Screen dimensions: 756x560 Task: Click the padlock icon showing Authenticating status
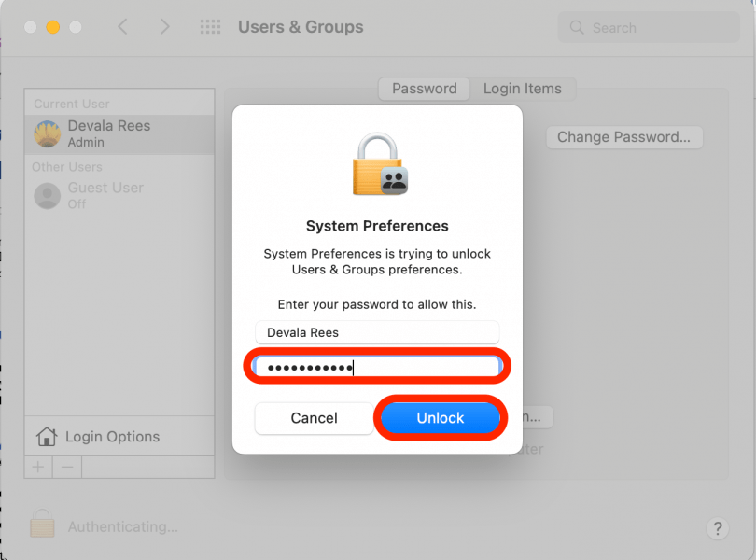coord(41,525)
